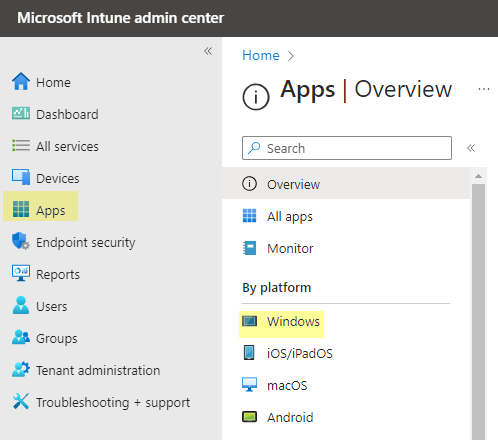Image resolution: width=498 pixels, height=440 pixels.
Task: Open the ellipsis more options menu
Action: coord(484,89)
